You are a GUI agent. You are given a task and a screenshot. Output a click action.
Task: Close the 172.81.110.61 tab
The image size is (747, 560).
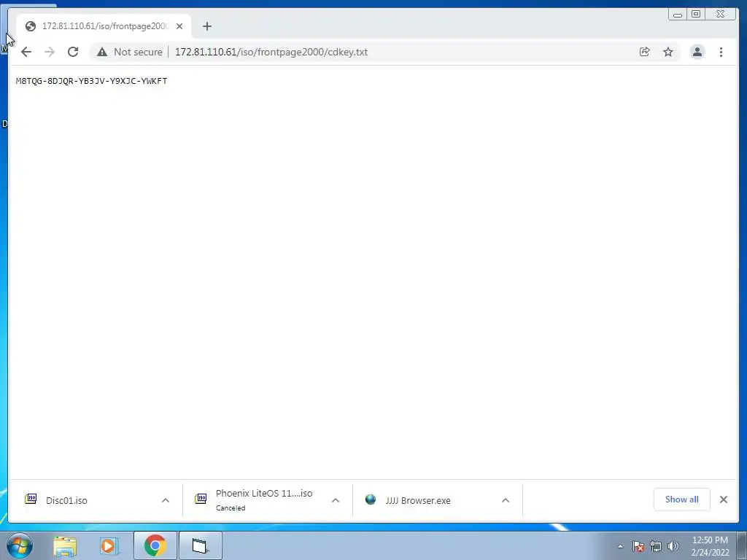coord(179,26)
